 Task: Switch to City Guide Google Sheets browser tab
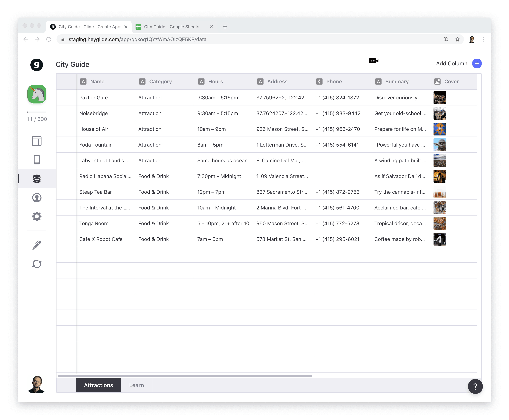(x=171, y=27)
